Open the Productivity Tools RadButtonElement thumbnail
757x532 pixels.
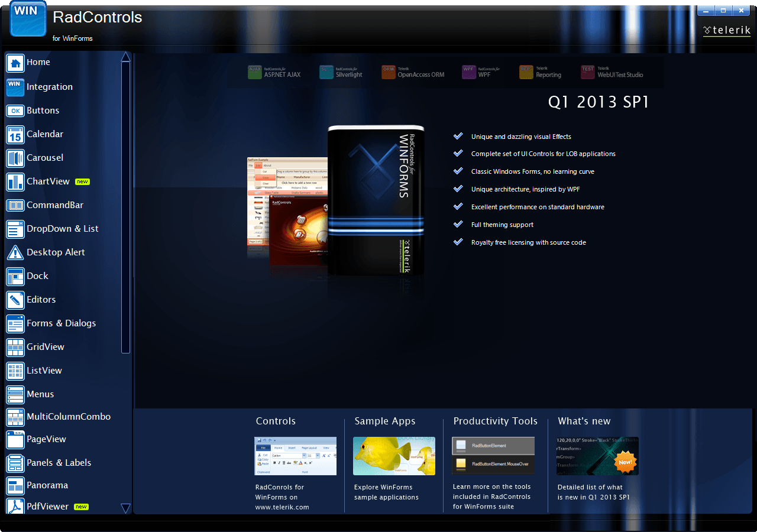[493, 456]
